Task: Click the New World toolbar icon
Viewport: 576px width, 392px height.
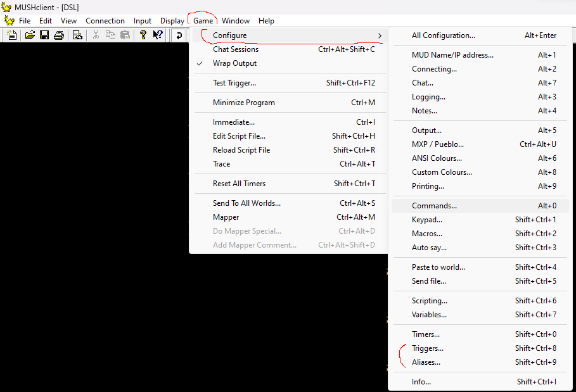Action: click(x=12, y=35)
